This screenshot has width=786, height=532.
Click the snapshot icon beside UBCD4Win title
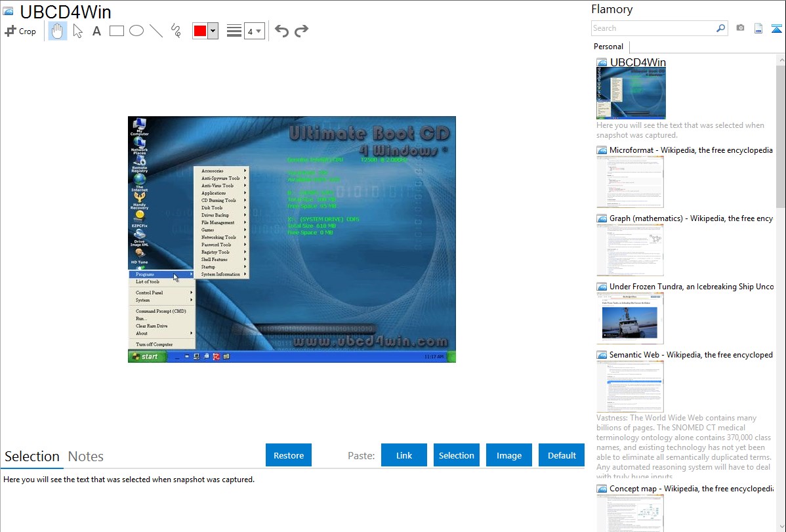tap(8, 12)
